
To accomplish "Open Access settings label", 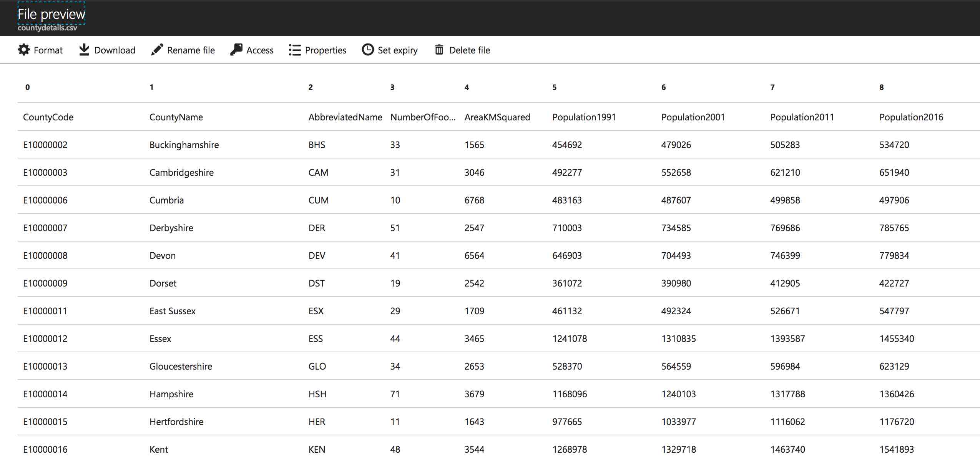I will 260,50.
